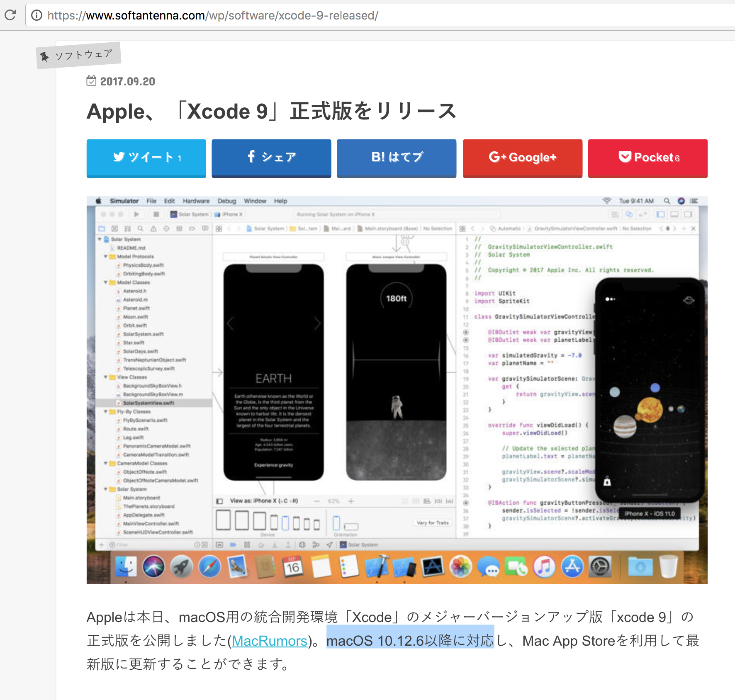735x700 pixels.
Task: Click the Stop button next to Run
Action: [x=156, y=215]
